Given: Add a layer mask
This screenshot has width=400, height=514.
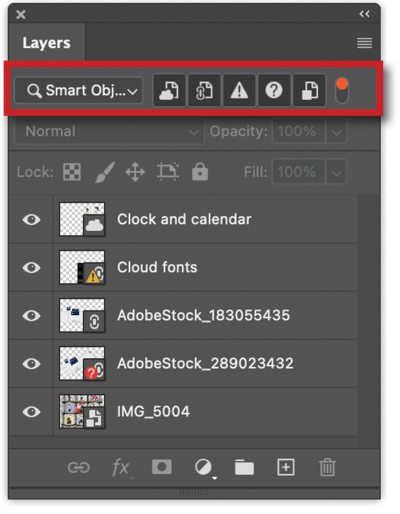Looking at the screenshot, I should (162, 467).
